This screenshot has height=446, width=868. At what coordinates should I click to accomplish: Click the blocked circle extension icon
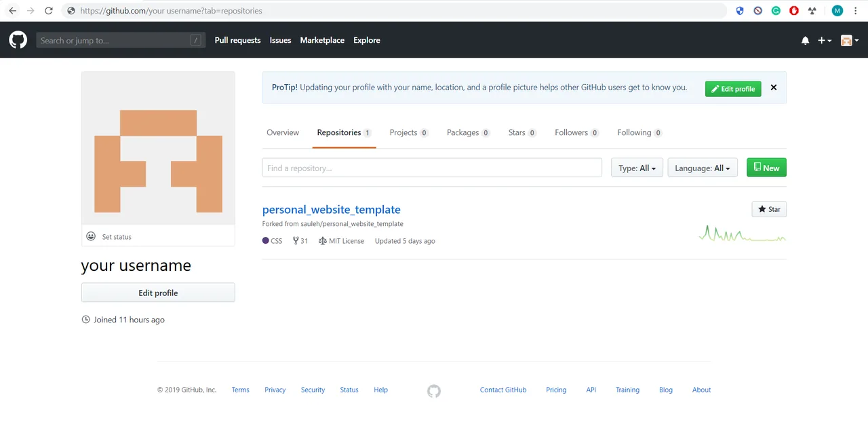tap(757, 11)
